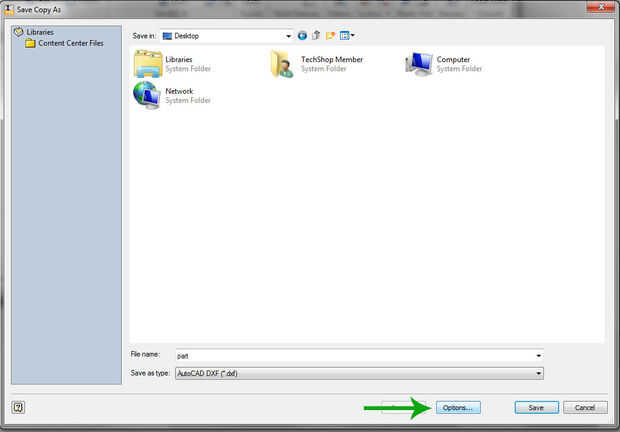This screenshot has width=620, height=432.
Task: Select Content Center Files tree item
Action: coord(71,43)
